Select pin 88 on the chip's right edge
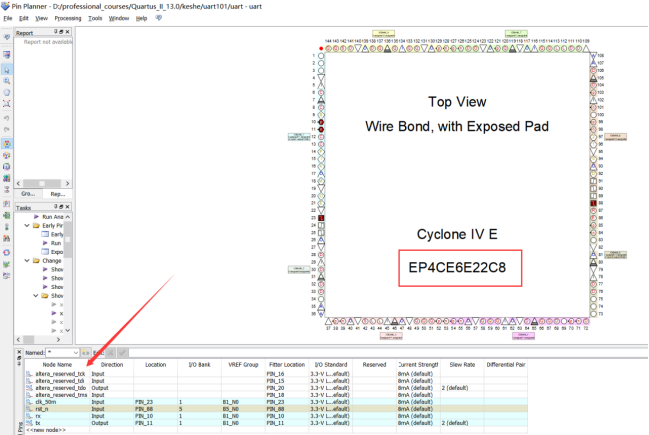649x435 pixels. (593, 203)
